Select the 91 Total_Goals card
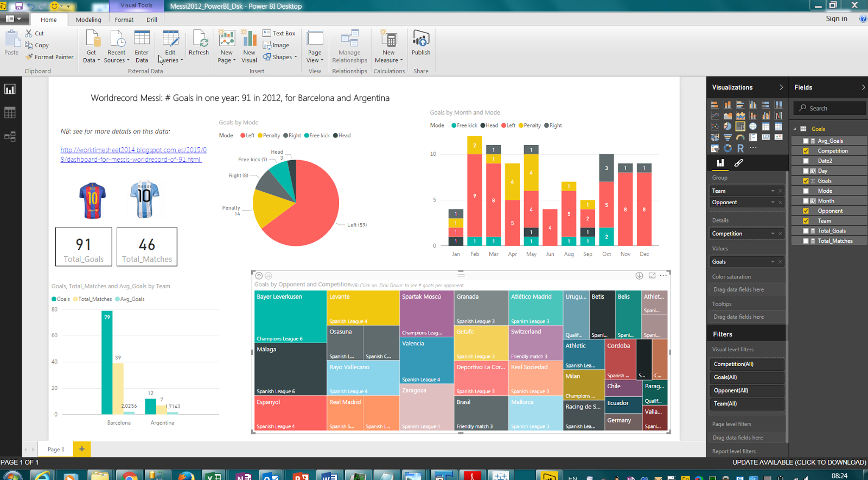 pos(84,247)
